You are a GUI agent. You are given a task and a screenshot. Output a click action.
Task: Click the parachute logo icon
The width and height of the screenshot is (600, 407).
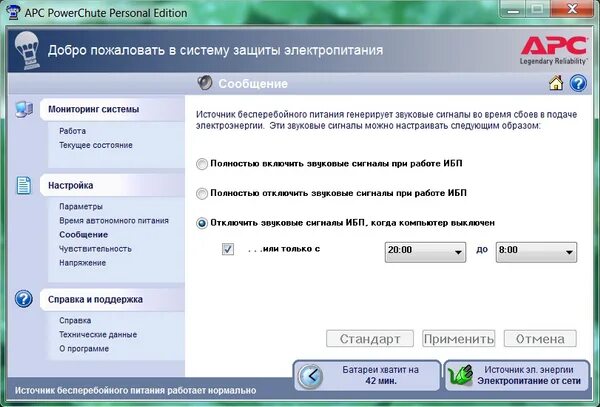pos(26,50)
